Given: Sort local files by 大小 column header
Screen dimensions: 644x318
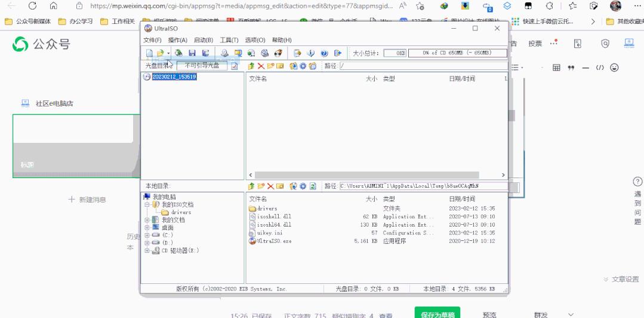Looking at the screenshot, I should point(371,198).
